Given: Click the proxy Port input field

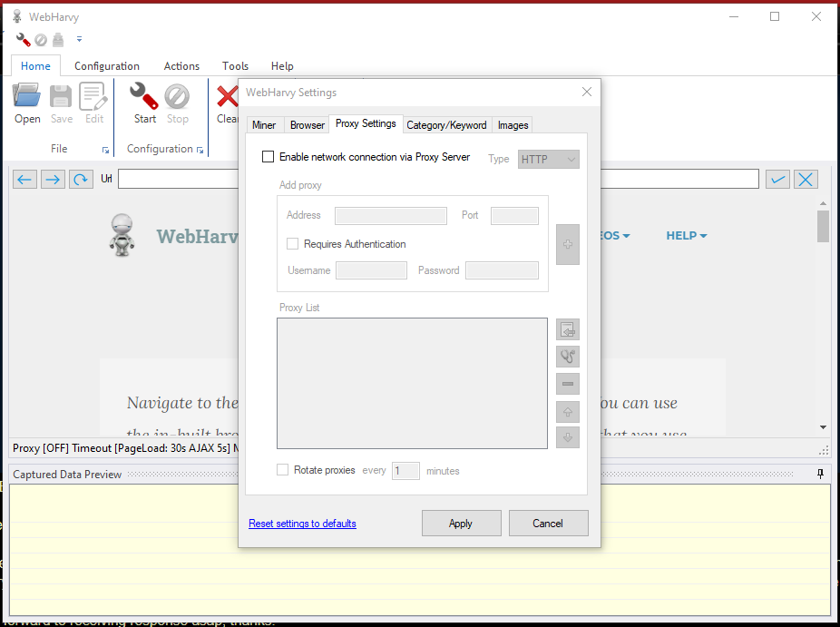Looking at the screenshot, I should (x=514, y=216).
